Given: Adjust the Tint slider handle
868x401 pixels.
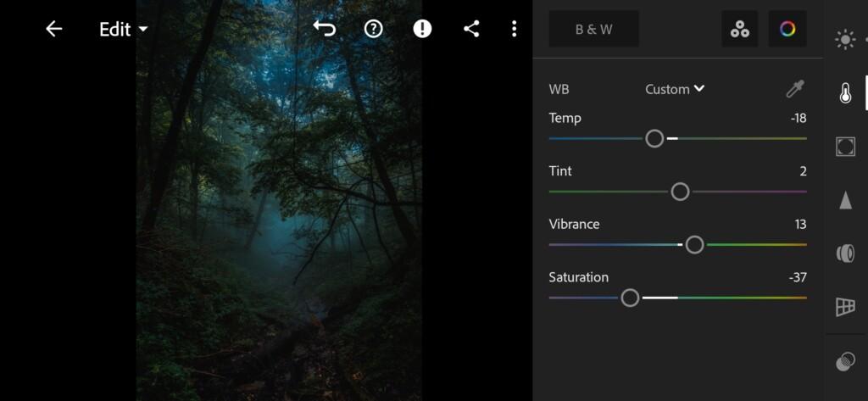Looking at the screenshot, I should click(680, 192).
